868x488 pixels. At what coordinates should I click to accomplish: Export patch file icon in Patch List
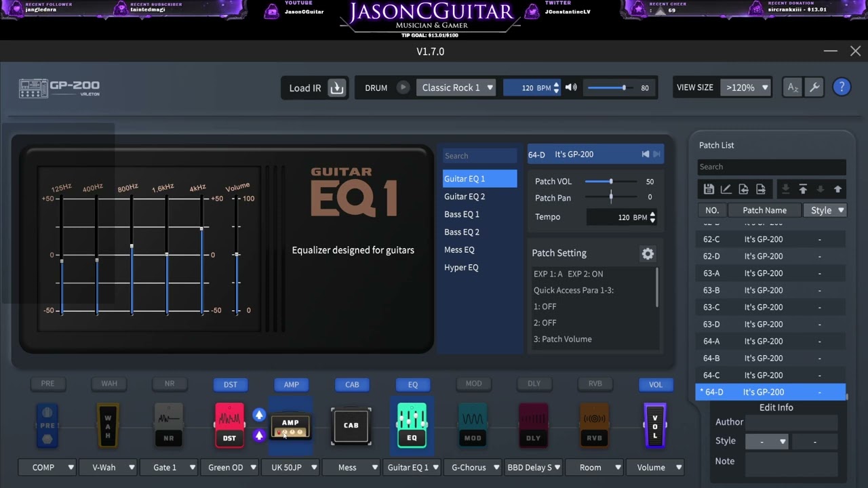[760, 189]
